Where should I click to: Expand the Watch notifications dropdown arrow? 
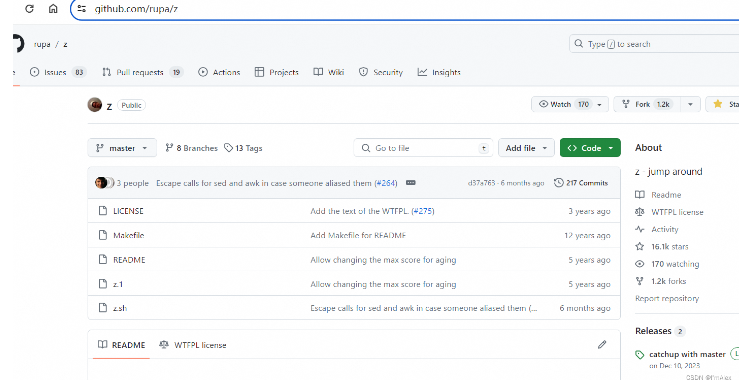pyautogui.click(x=599, y=104)
